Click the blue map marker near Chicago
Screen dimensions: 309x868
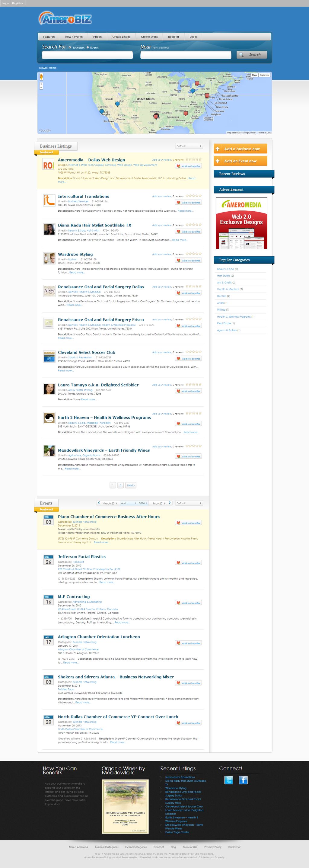pyautogui.click(x=193, y=91)
